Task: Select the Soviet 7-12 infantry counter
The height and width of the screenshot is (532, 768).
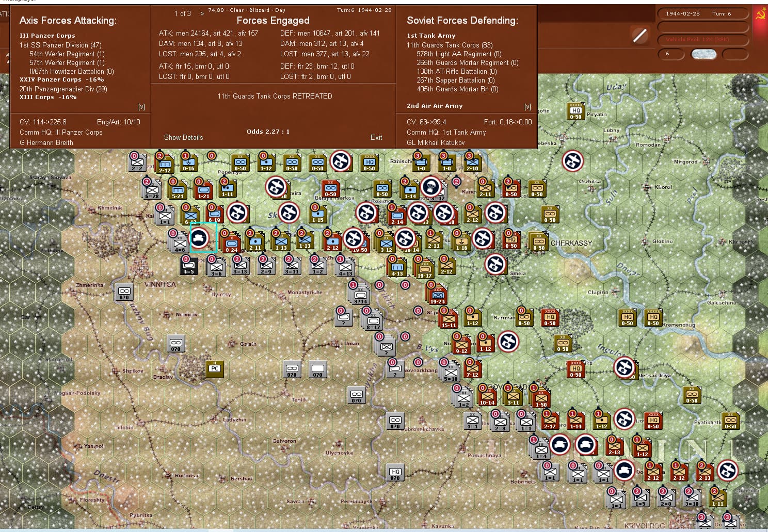Action: [473, 368]
